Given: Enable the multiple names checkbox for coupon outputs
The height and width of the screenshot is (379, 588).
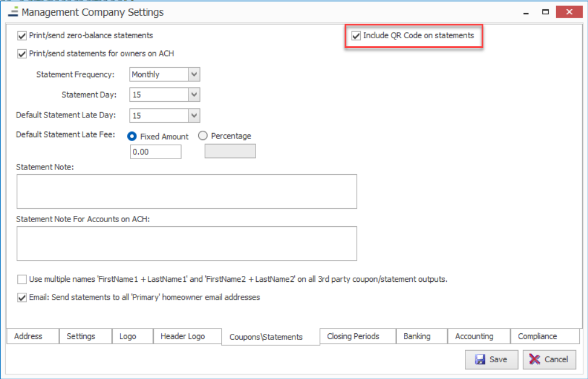Looking at the screenshot, I should click(23, 279).
